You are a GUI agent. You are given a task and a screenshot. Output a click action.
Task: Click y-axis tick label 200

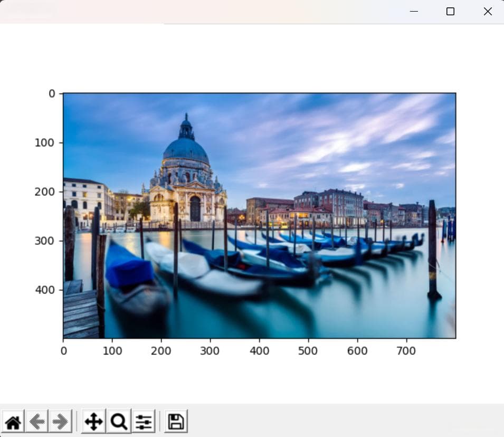coord(45,192)
